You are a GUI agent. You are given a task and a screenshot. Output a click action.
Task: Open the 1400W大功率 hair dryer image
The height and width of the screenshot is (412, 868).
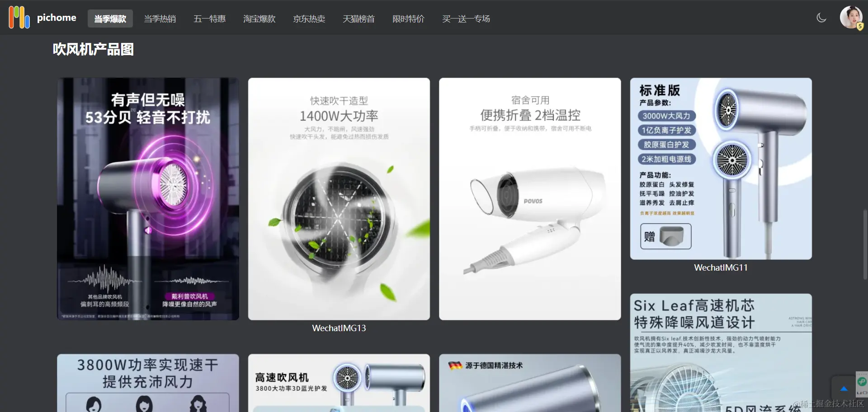pos(339,199)
